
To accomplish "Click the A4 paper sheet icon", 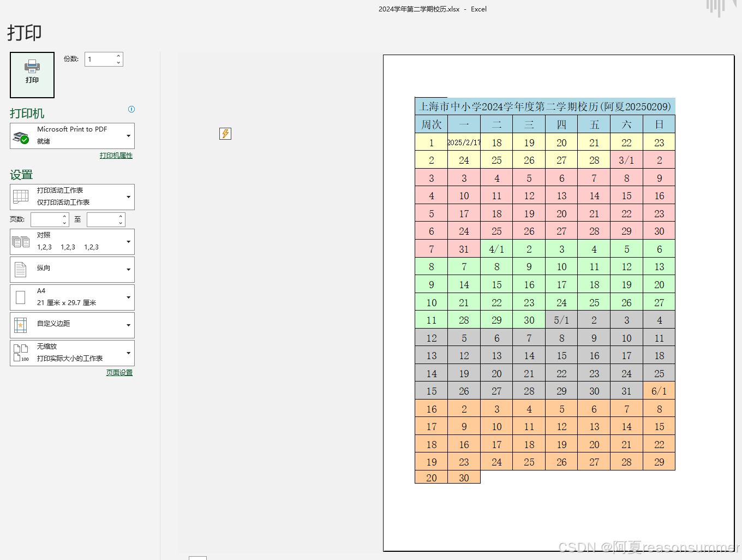I will [21, 297].
